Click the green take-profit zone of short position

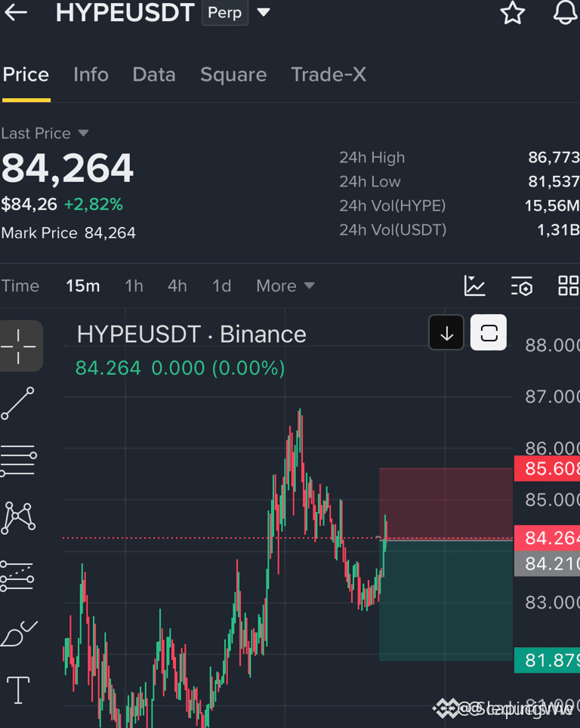446,600
